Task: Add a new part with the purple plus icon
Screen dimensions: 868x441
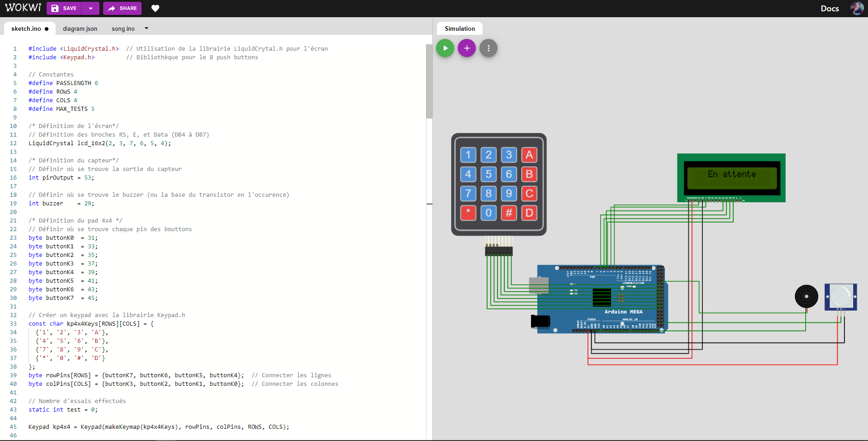Action: point(466,48)
